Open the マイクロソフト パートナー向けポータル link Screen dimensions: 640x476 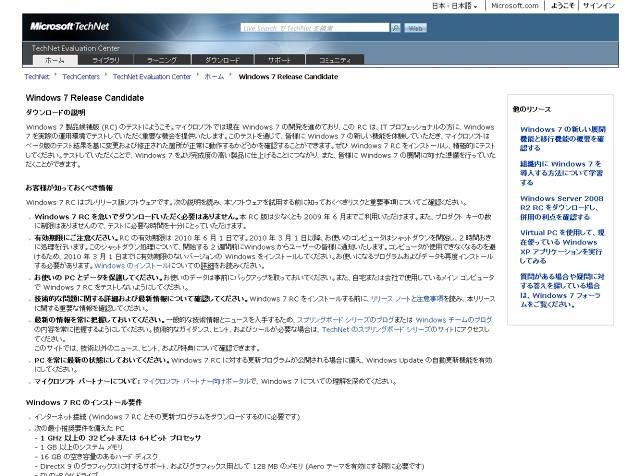point(196,381)
